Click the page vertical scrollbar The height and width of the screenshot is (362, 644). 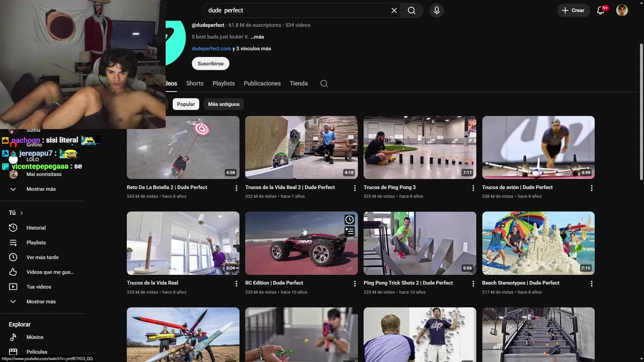click(x=641, y=111)
